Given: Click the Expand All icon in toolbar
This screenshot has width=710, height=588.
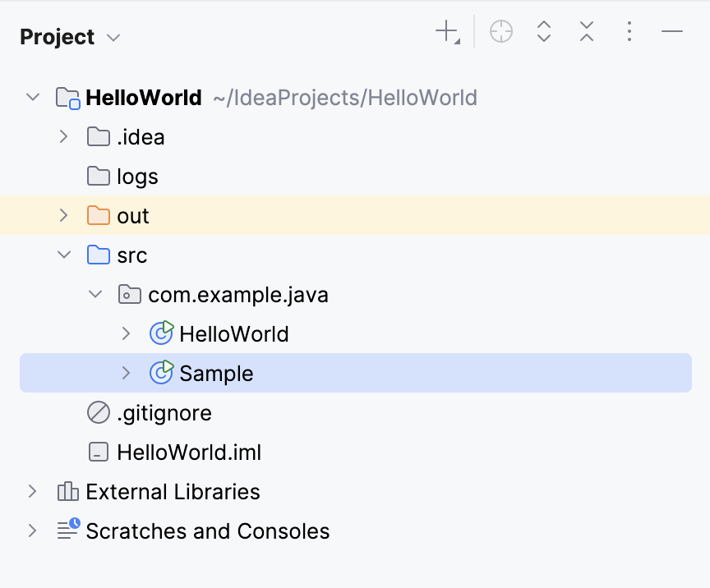Looking at the screenshot, I should [x=544, y=31].
